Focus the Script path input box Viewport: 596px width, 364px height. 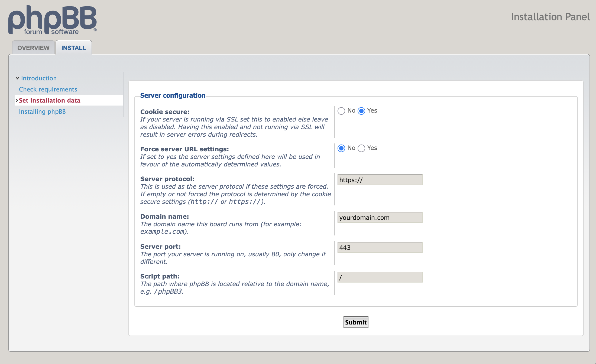pyautogui.click(x=380, y=277)
